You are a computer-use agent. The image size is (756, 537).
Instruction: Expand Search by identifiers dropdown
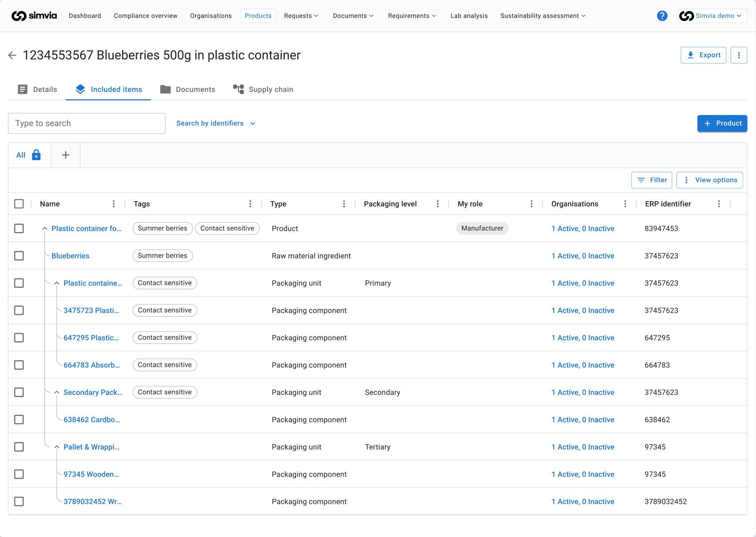[x=216, y=123]
